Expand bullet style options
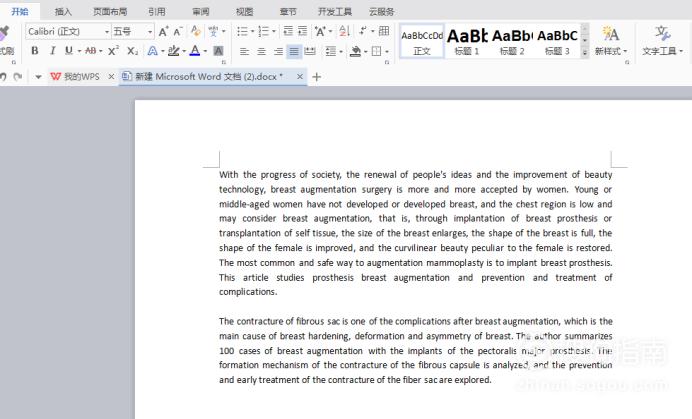Screen dimensions: 692x419 [252, 31]
